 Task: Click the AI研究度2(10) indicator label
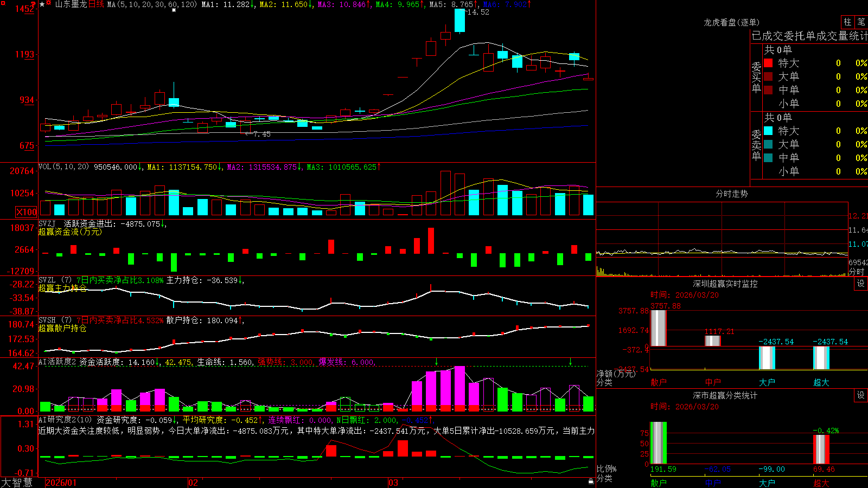pos(65,420)
